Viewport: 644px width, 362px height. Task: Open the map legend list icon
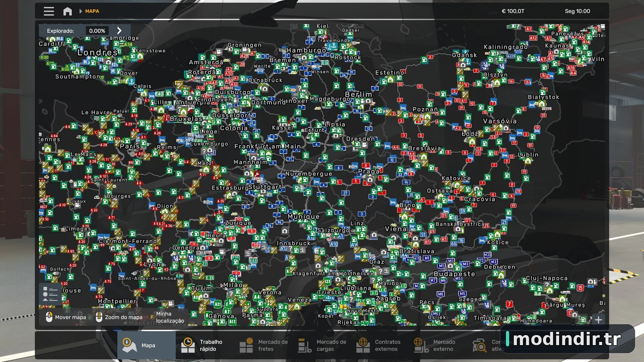pos(50,294)
